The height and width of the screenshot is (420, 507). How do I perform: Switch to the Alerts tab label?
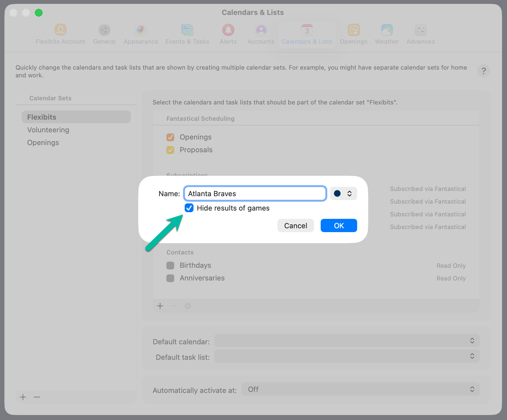click(x=228, y=41)
